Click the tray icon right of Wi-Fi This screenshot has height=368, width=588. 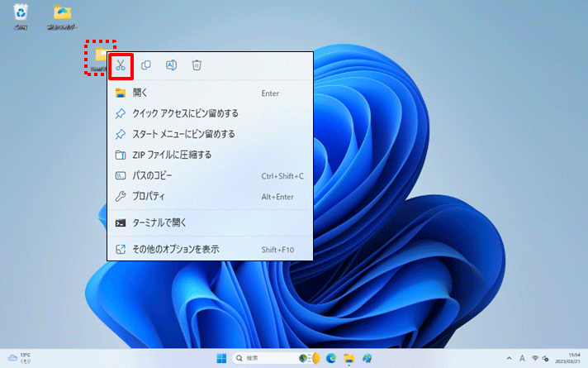coord(546,358)
